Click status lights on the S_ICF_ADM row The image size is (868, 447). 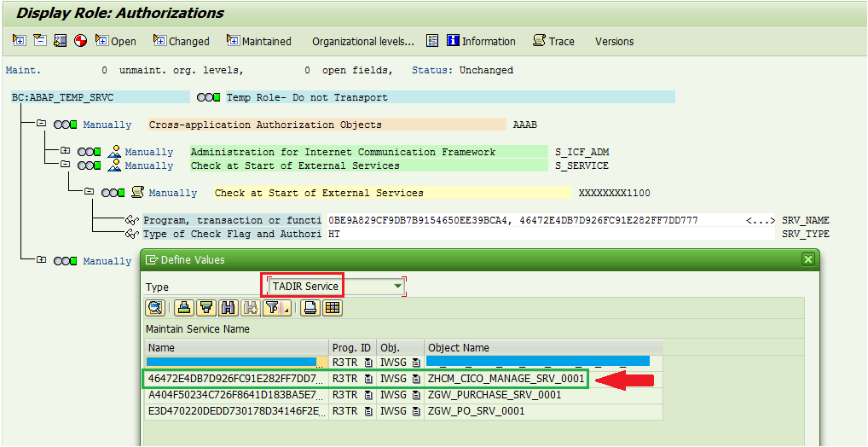90,152
